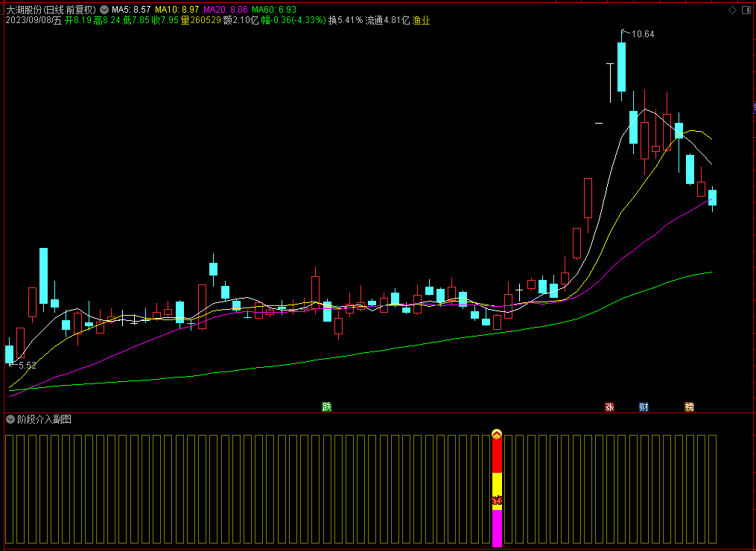This screenshot has width=756, height=551.
Task: Click the 10.64 peak price label
Action: coord(643,34)
